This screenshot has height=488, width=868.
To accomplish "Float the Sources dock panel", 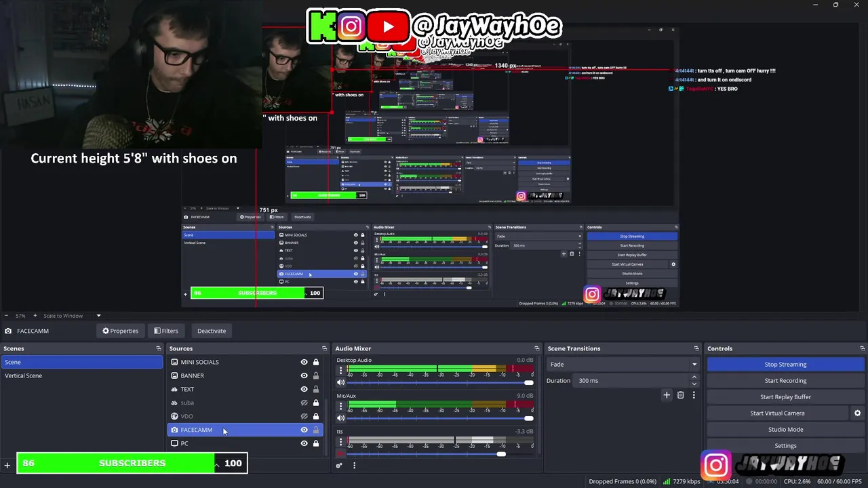I will click(x=324, y=348).
